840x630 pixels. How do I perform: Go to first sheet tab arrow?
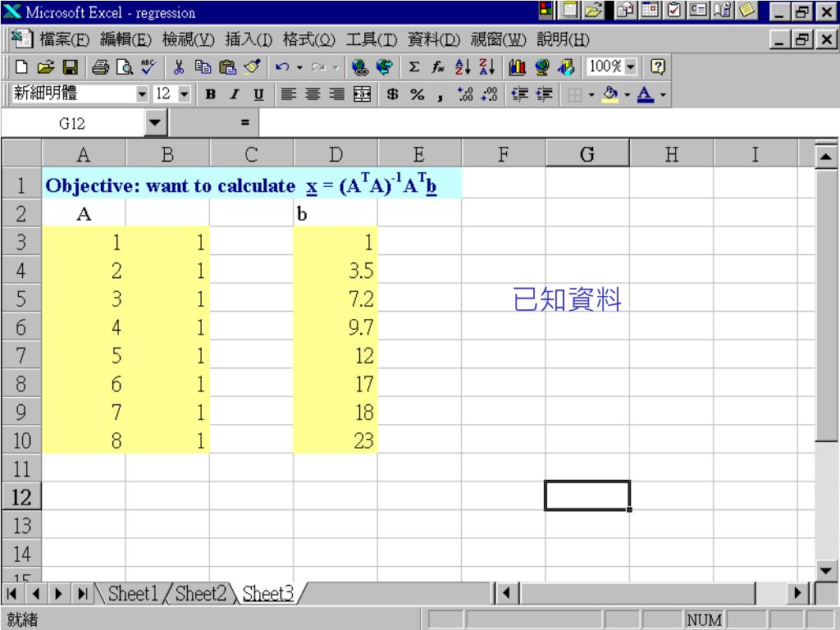point(12,594)
